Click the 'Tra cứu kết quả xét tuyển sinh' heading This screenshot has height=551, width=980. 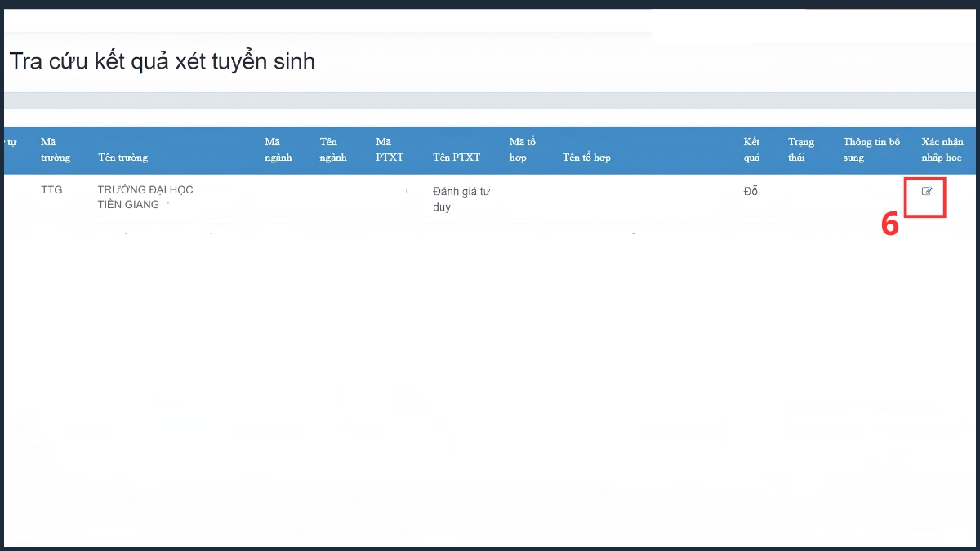coord(162,61)
